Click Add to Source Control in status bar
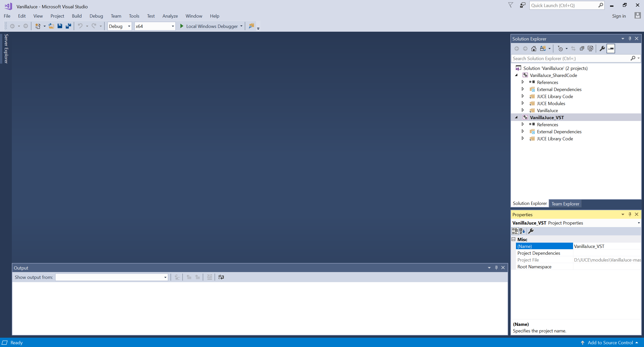 610,342
